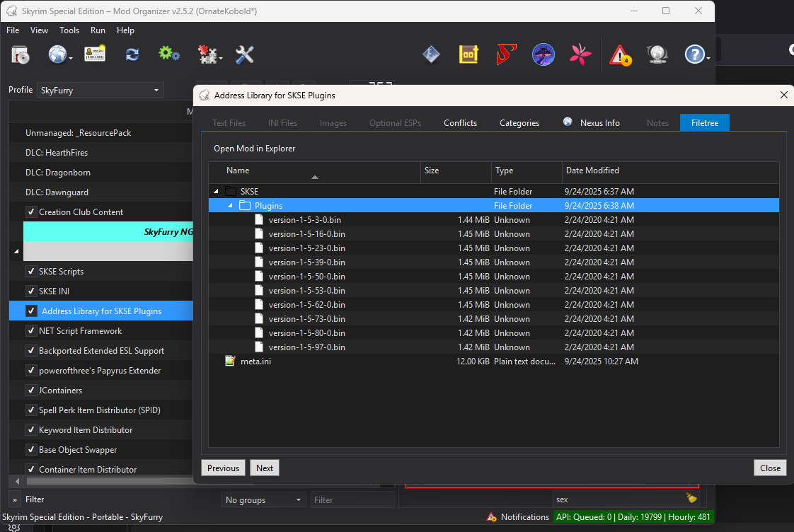The width and height of the screenshot is (794, 532).
Task: Open Settings wrench and screwdriver icon
Action: [x=245, y=54]
